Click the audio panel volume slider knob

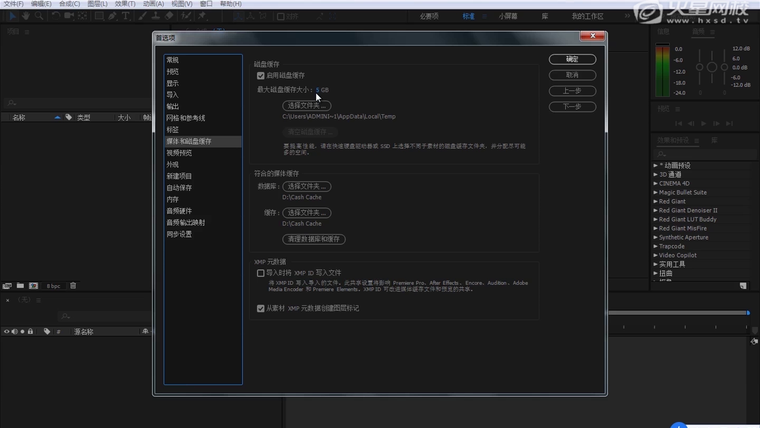(712, 68)
